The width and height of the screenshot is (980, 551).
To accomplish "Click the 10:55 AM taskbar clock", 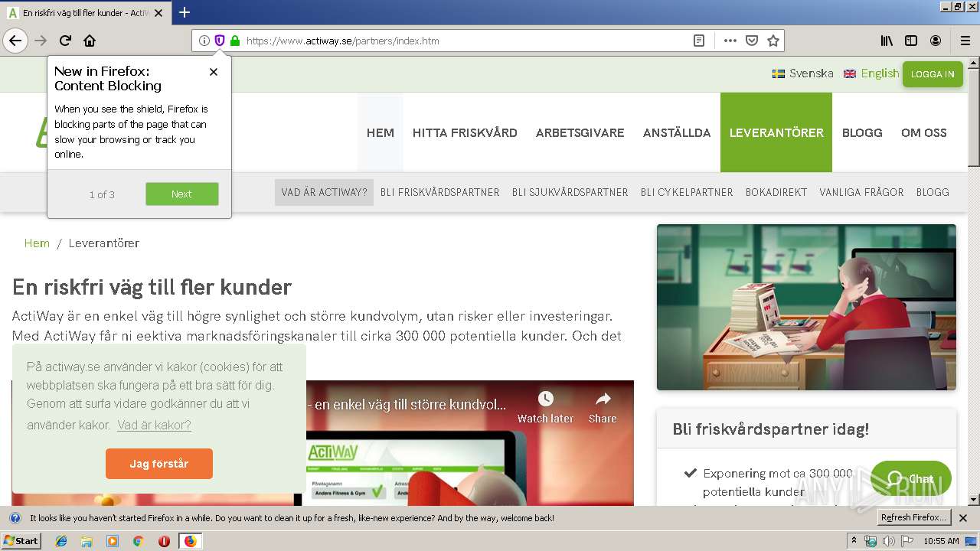I will pos(941,541).
